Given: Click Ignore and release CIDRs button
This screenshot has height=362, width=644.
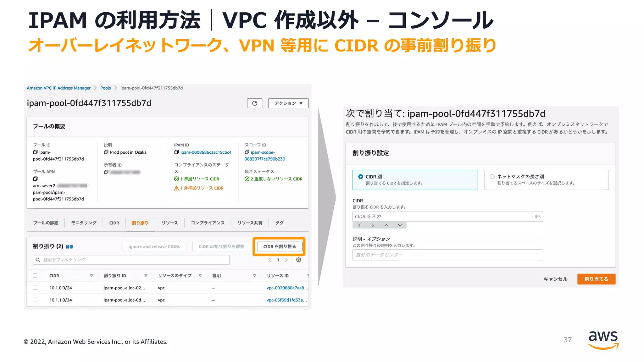Looking at the screenshot, I should point(154,247).
